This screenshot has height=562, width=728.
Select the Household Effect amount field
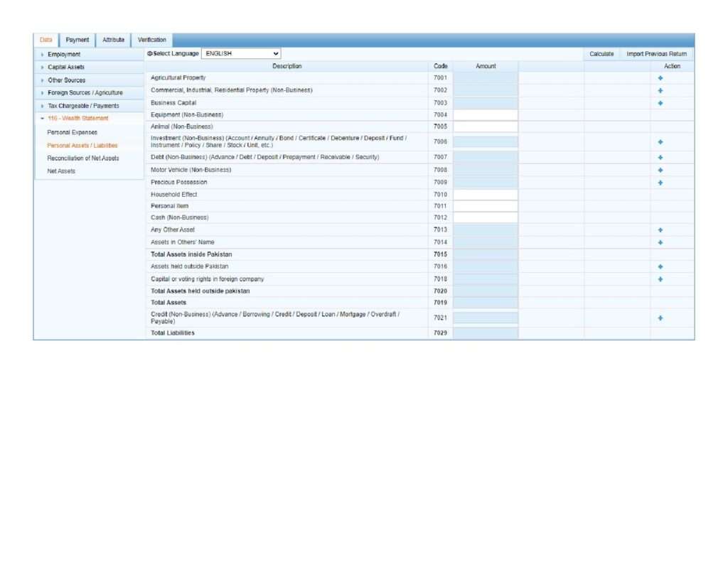[486, 194]
